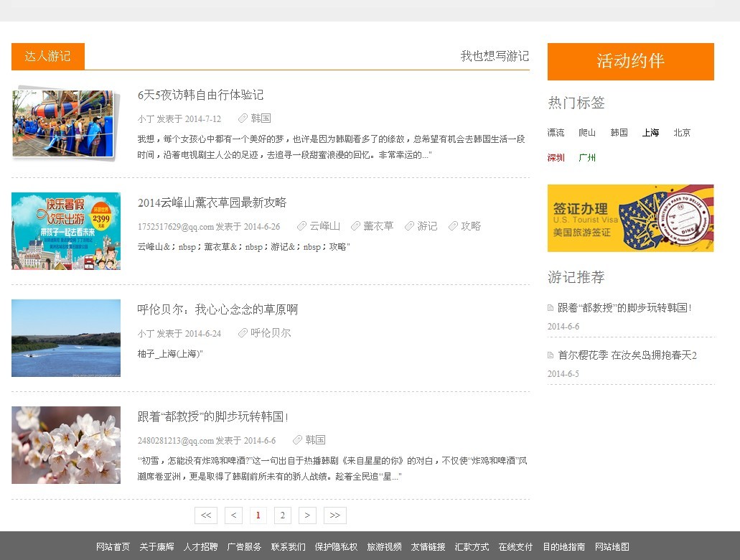Open 网站首页 in footer menu

(113, 547)
